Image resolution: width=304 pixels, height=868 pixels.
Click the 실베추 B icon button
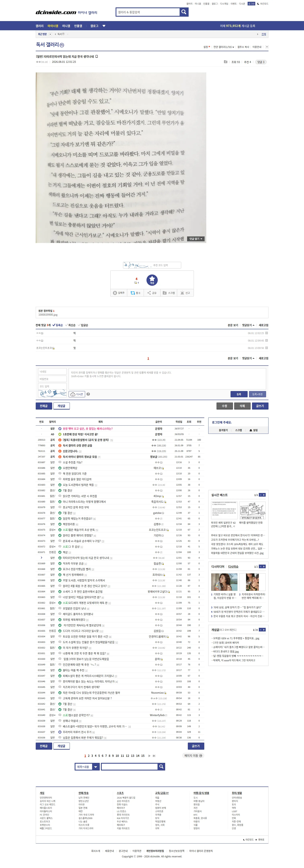tap(115, 293)
